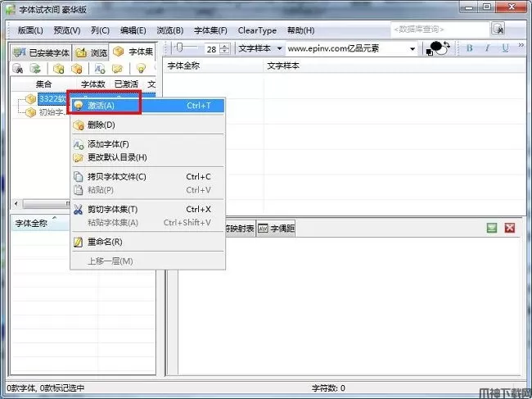Choose 更改默认目录(H) from context menu
This screenshot has height=399, width=532.
pyautogui.click(x=147, y=157)
